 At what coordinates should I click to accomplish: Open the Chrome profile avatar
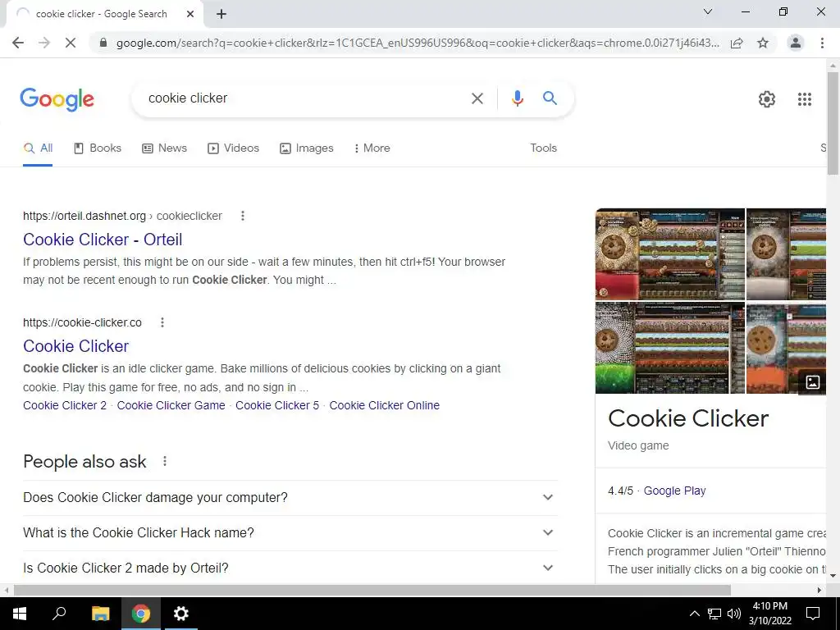796,43
